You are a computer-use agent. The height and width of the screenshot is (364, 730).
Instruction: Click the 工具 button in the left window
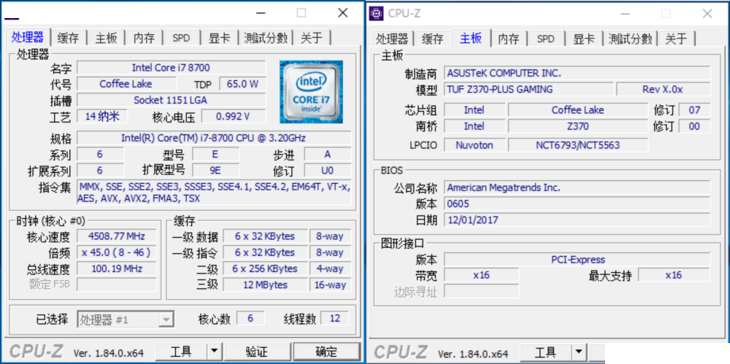181,351
